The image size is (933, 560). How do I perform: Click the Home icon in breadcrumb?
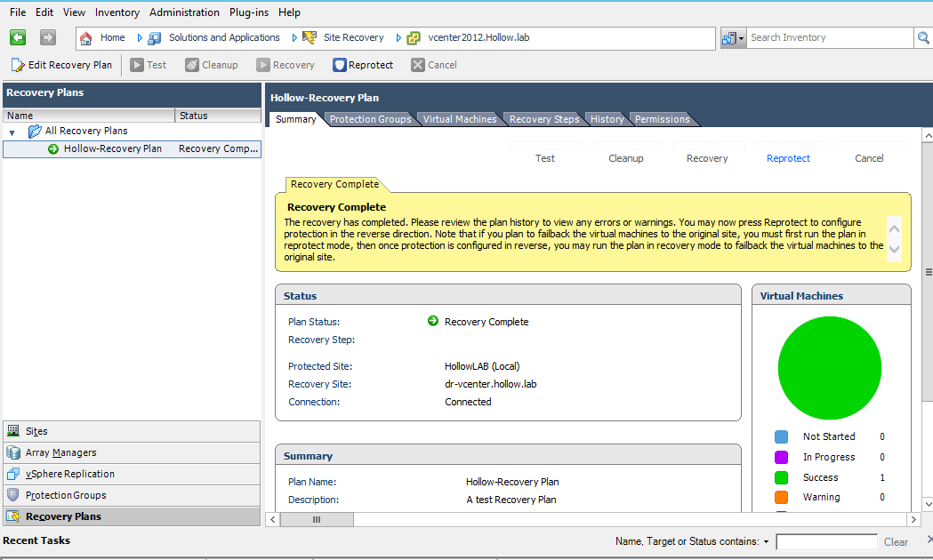pos(86,37)
